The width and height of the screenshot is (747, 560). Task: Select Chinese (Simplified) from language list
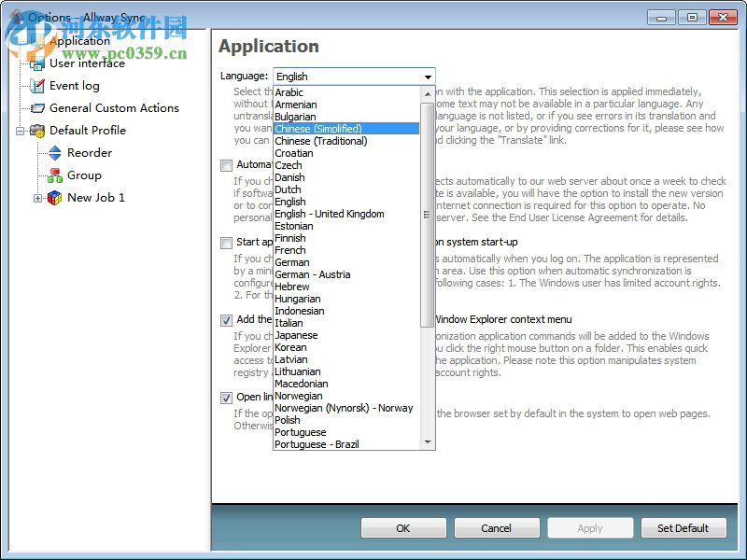(x=317, y=129)
